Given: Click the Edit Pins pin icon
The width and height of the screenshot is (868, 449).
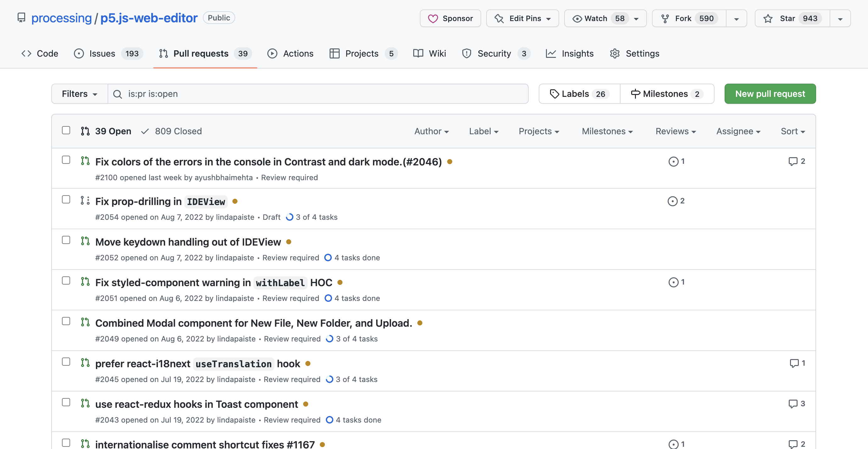Looking at the screenshot, I should [x=499, y=19].
